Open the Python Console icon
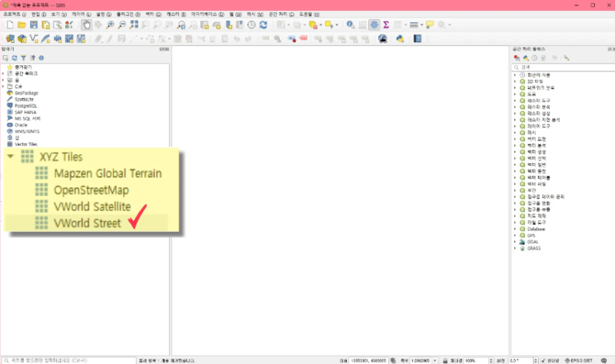615x364 pixels. 400,39
